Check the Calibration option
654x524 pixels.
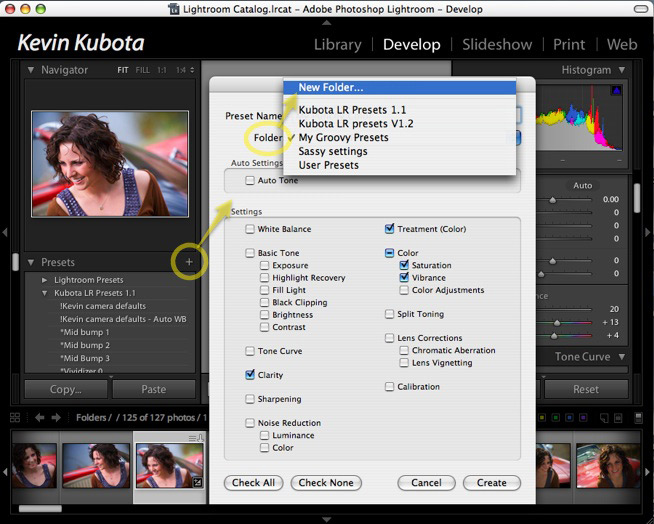[389, 387]
